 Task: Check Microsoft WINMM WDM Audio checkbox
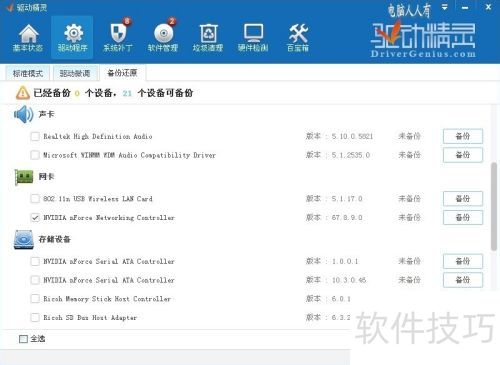[x=35, y=155]
